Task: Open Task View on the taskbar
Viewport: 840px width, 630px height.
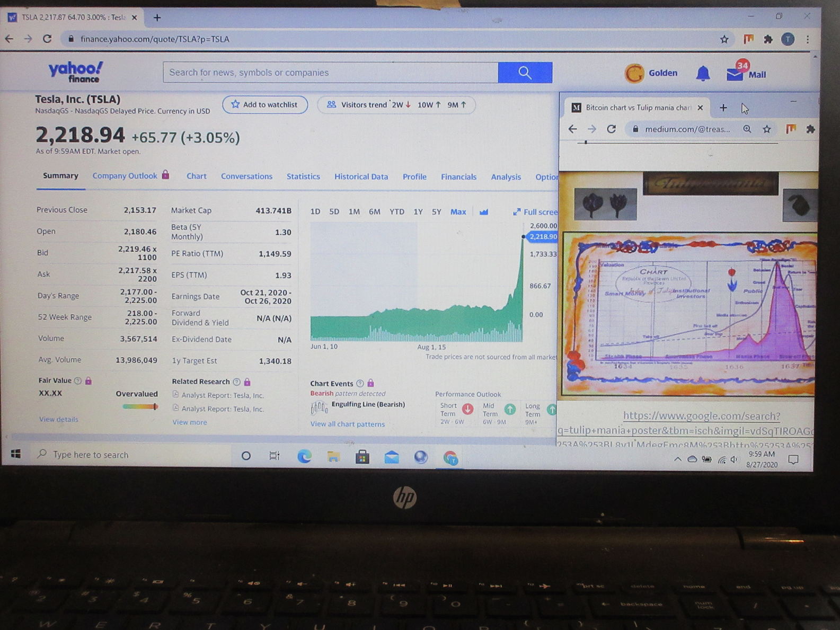Action: pyautogui.click(x=275, y=456)
